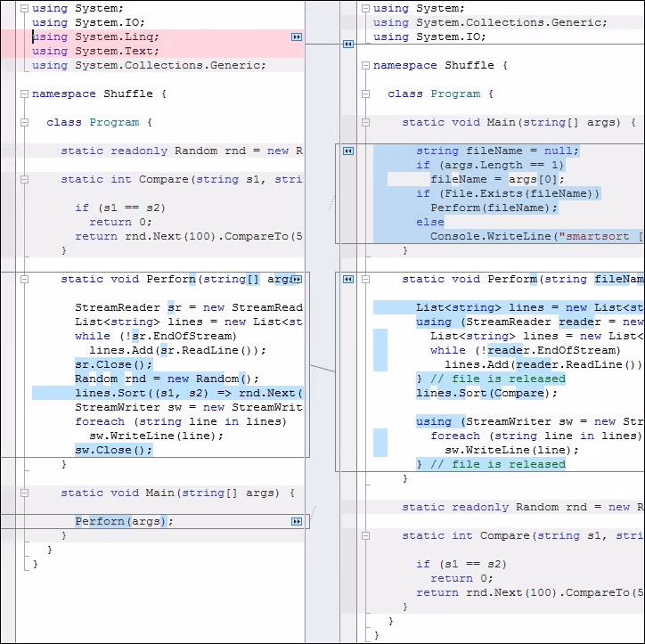
Task: Click 'sw.Close();' line in left pane
Action: point(114,450)
